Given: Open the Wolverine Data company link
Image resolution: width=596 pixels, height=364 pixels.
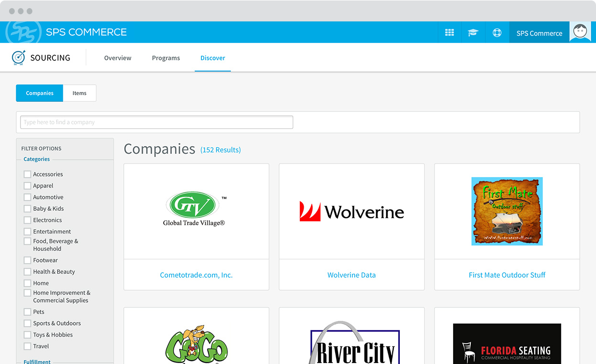Looking at the screenshot, I should 351,275.
